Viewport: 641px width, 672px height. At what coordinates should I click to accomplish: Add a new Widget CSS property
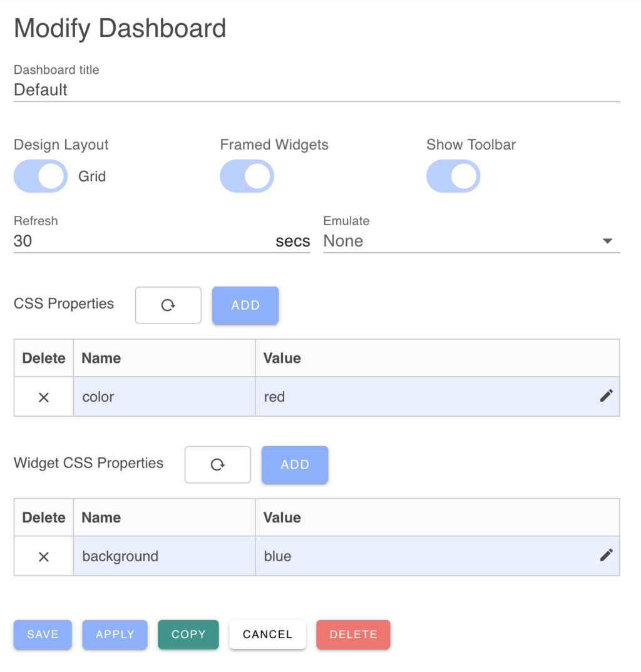294,465
